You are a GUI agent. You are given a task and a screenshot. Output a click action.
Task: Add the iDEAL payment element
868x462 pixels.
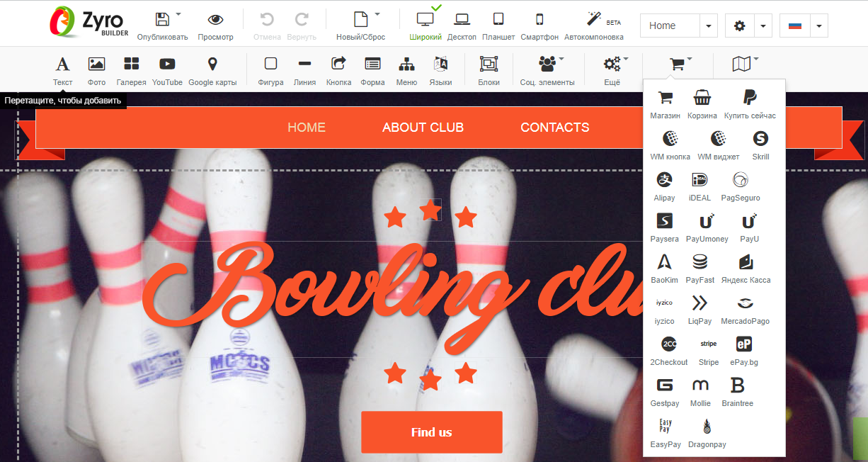pos(699,187)
